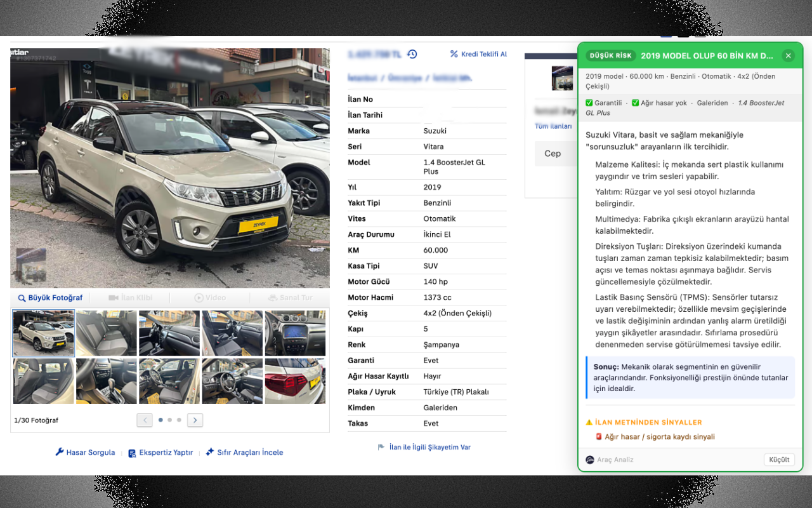812x508 pixels.
Task: Open Tüm İlanları link of the seller
Action: [x=553, y=126]
